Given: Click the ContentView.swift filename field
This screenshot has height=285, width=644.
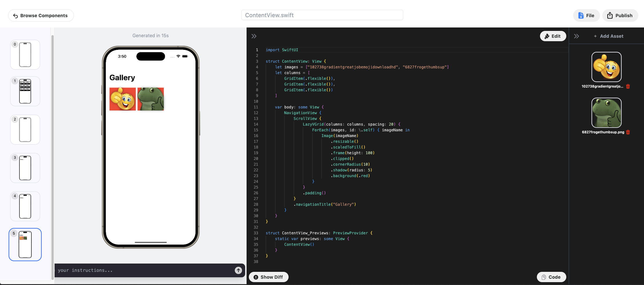Looking at the screenshot, I should click(322, 15).
